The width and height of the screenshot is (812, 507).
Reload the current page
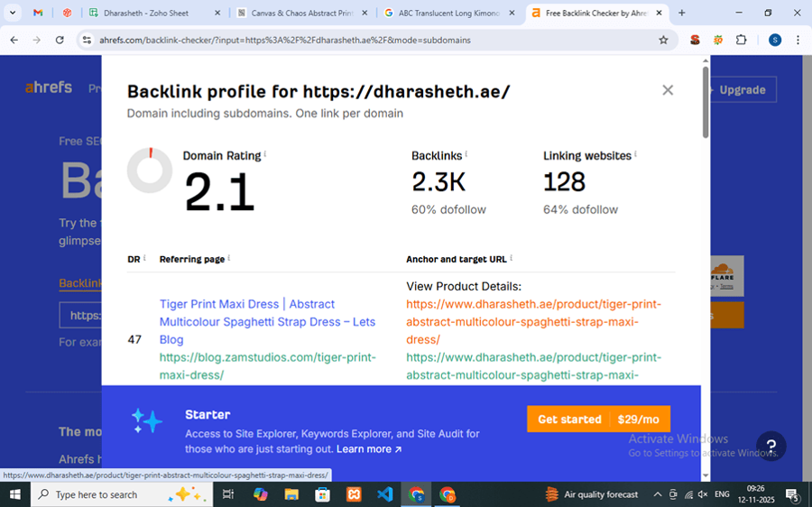(60, 40)
